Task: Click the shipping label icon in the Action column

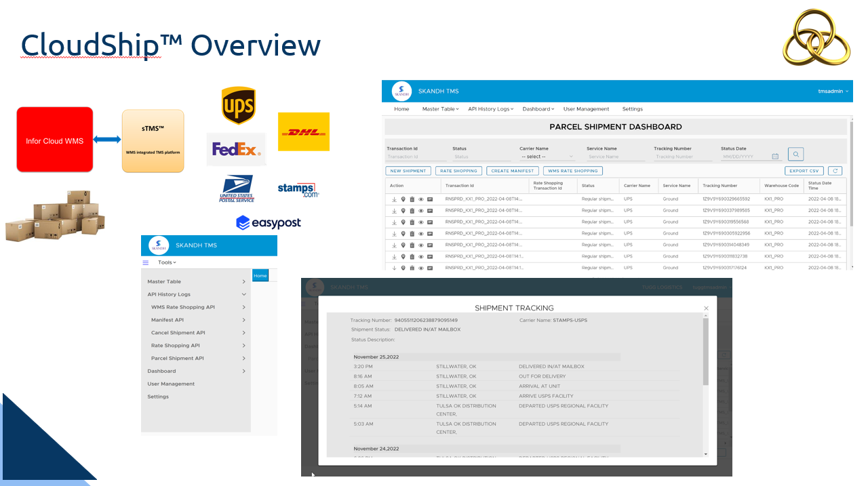Action: pyautogui.click(x=431, y=199)
